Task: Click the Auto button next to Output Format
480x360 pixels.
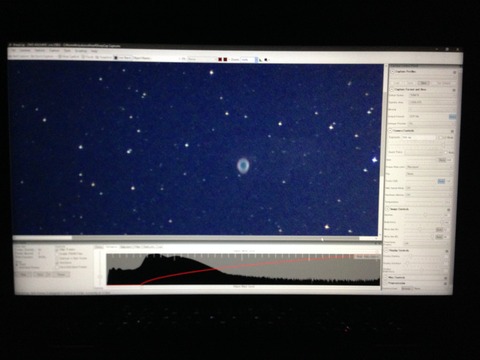Action: [x=452, y=117]
